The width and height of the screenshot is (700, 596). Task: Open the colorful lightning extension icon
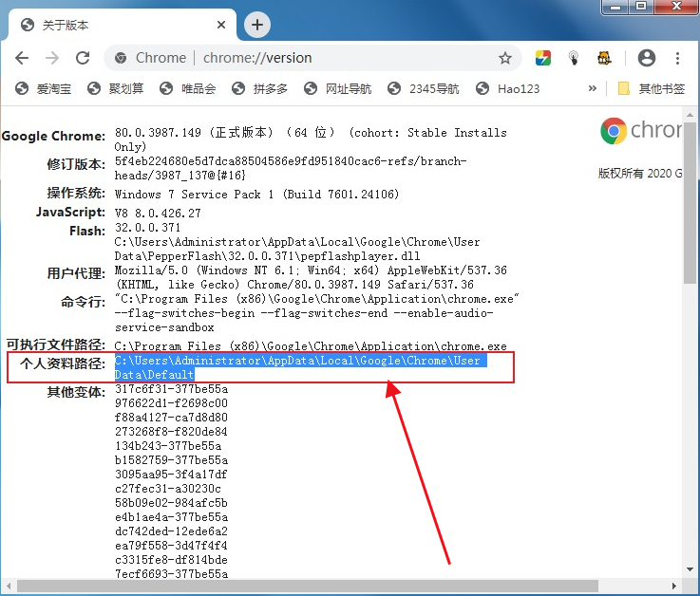[543, 58]
